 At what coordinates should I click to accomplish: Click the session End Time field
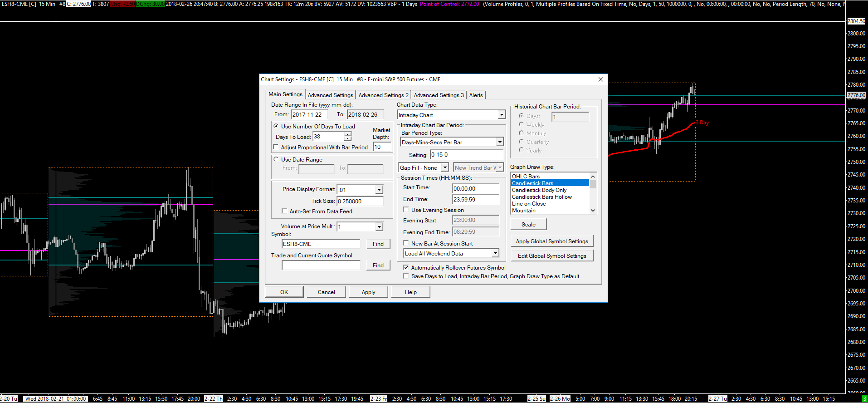476,199
